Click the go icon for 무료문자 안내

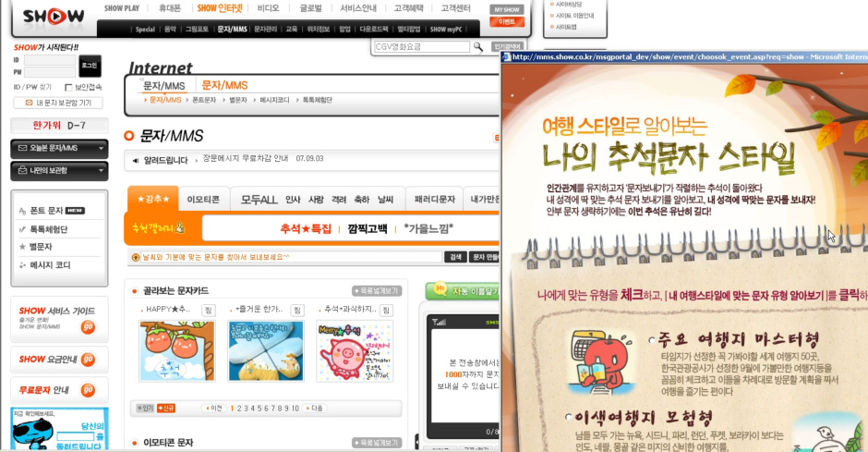(88, 390)
